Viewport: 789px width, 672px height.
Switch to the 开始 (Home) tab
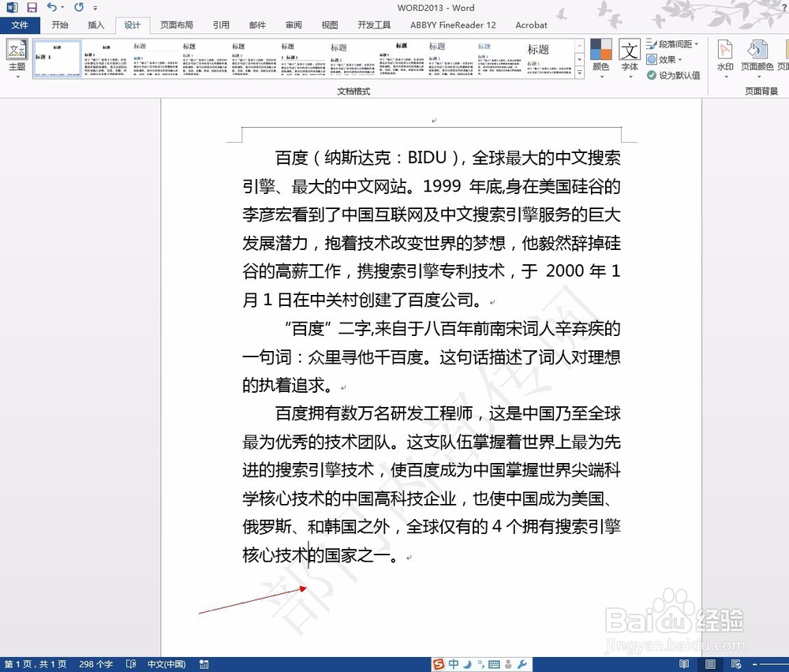[x=60, y=24]
